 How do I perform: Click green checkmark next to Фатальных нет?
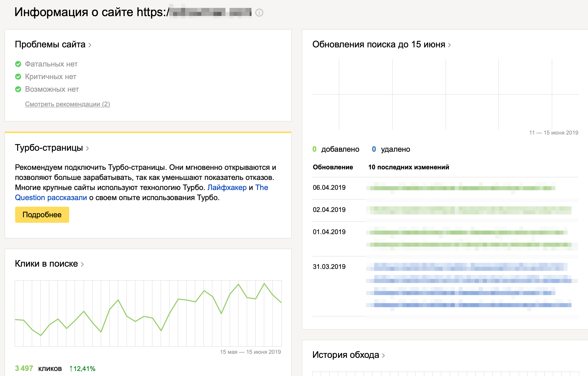[18, 64]
